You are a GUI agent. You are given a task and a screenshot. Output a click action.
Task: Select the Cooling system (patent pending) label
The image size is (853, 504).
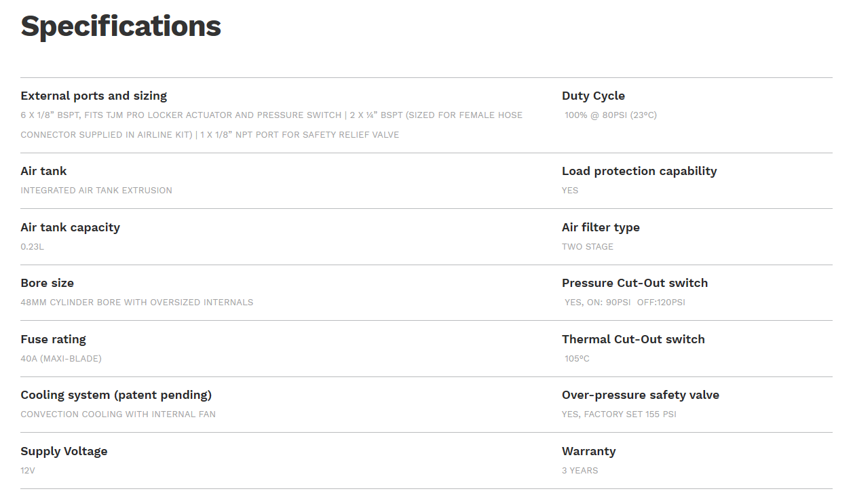(116, 395)
